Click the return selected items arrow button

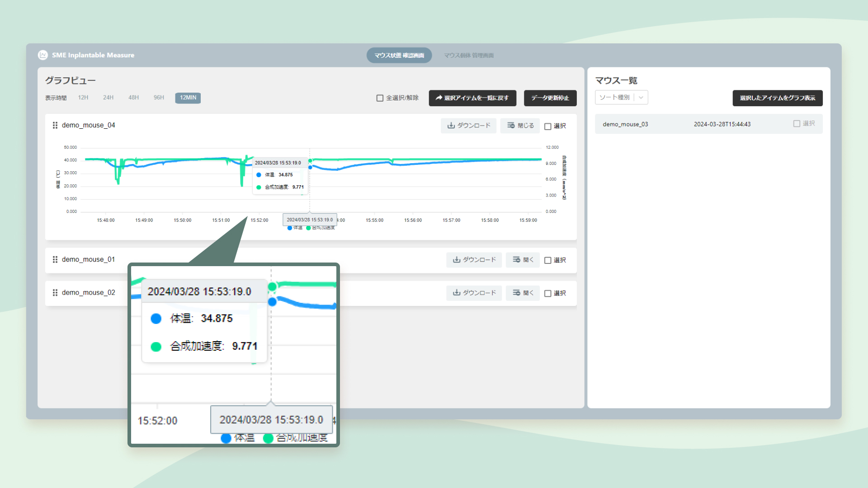pos(472,98)
